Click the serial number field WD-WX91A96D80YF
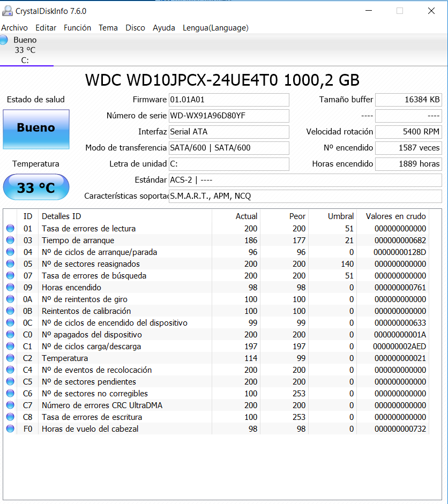 point(229,116)
